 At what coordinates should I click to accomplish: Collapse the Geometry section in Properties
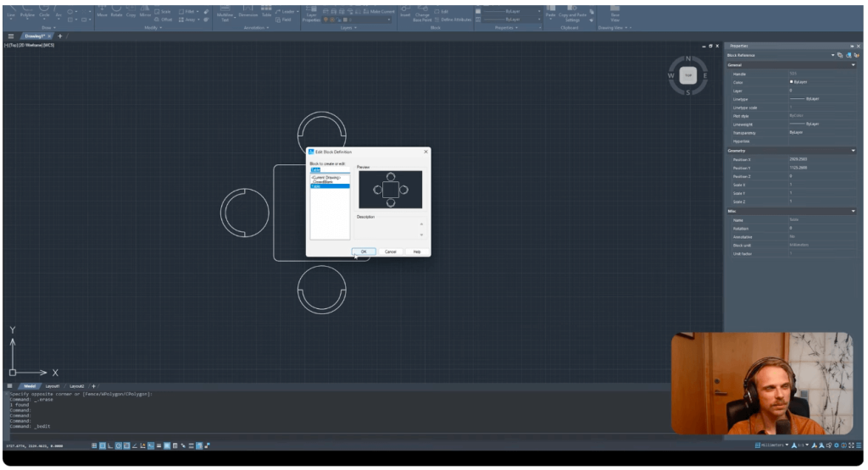(854, 151)
